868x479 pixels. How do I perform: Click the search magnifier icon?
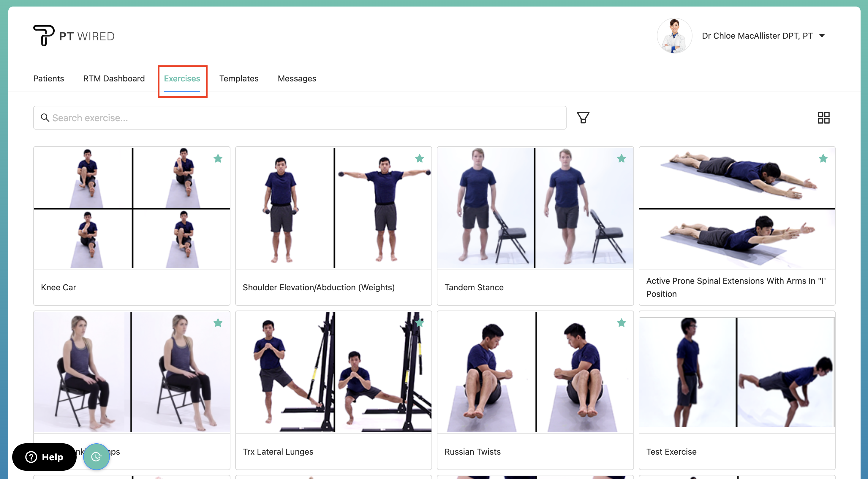(x=45, y=118)
